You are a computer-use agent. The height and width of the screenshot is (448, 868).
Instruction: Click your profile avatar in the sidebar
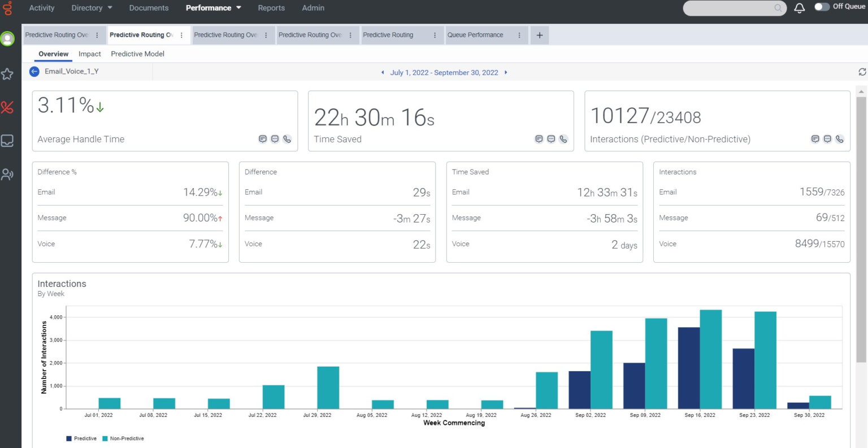(x=8, y=39)
